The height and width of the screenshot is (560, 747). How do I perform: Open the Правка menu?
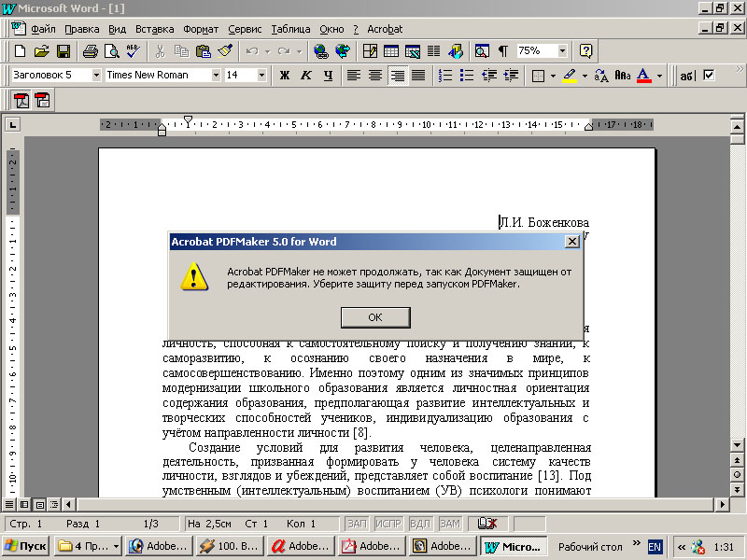(x=82, y=29)
